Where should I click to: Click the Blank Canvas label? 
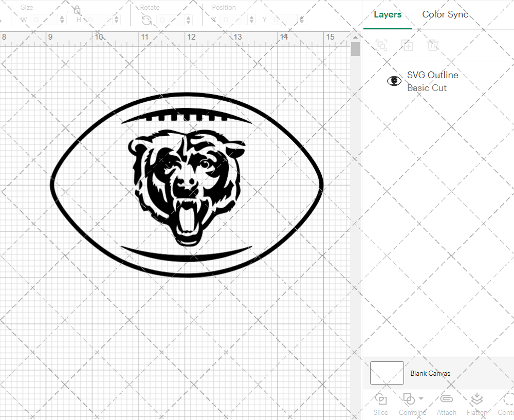coord(430,373)
